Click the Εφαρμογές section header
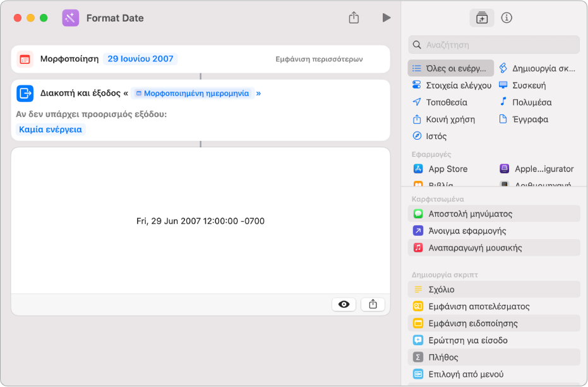Screen dimensions: 588x387 tap(431, 154)
